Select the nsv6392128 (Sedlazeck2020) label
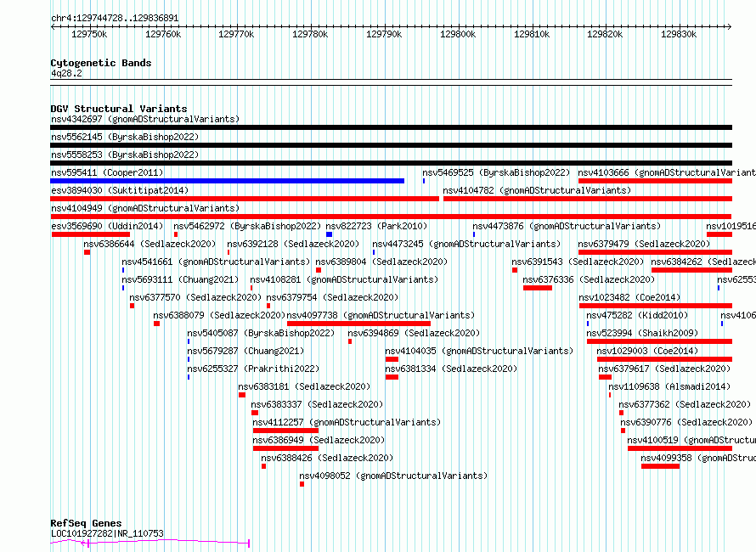Screen dimensions: 756x552 point(293,244)
